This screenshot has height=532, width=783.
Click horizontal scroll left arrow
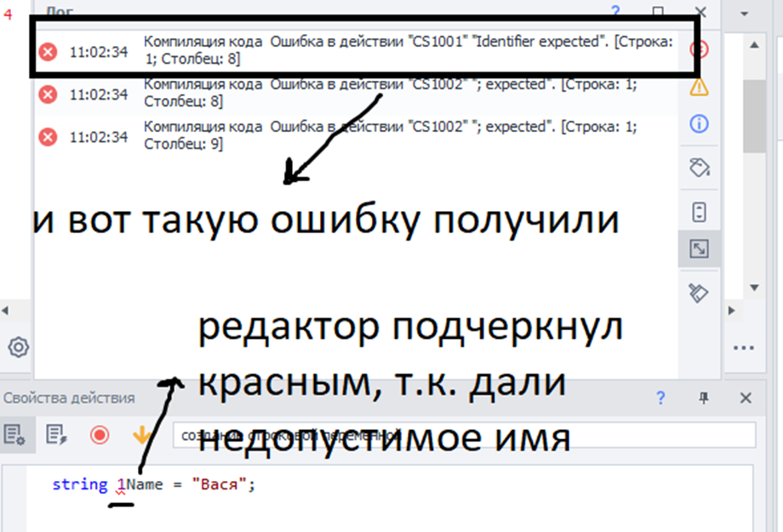[x=5, y=310]
